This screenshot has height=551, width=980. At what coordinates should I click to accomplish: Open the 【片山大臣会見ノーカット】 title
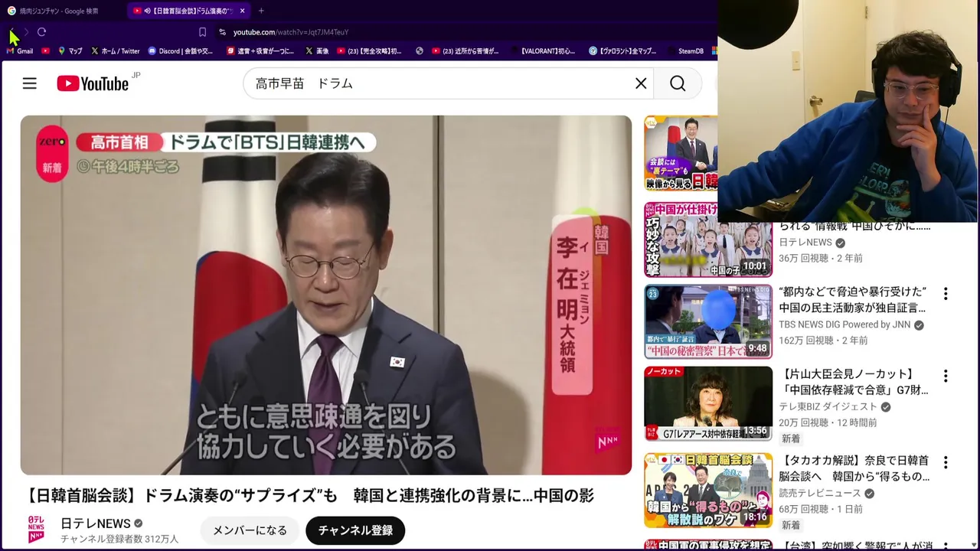coord(854,382)
